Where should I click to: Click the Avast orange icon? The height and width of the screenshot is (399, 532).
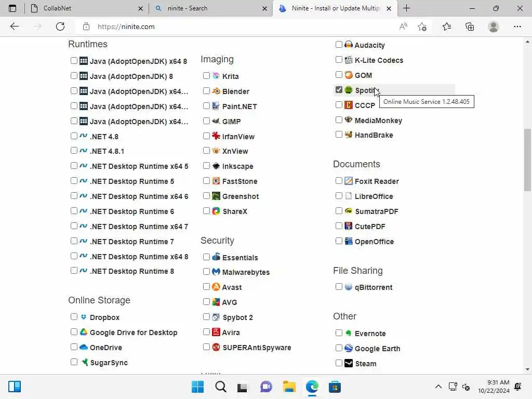pos(216,287)
